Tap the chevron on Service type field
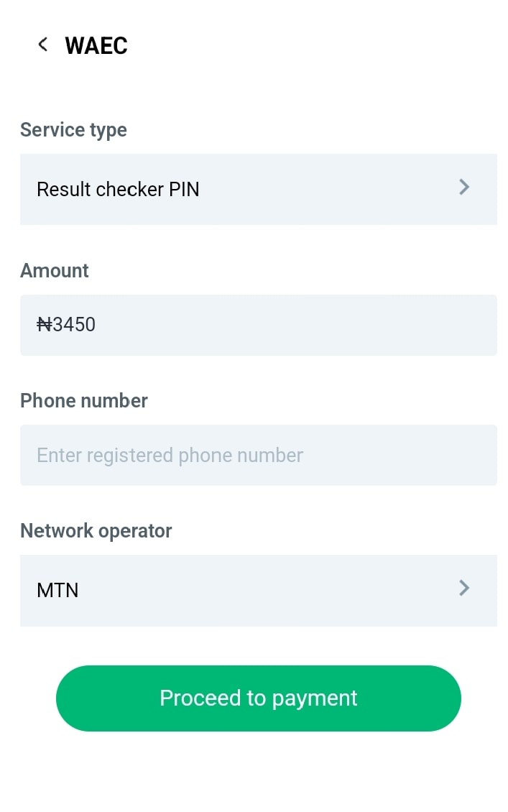Screen dimensions: 508x812 tap(464, 187)
